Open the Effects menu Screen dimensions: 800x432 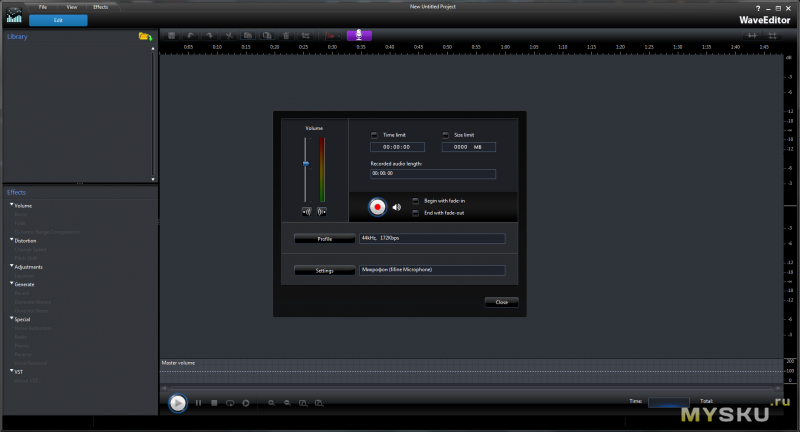pos(100,7)
